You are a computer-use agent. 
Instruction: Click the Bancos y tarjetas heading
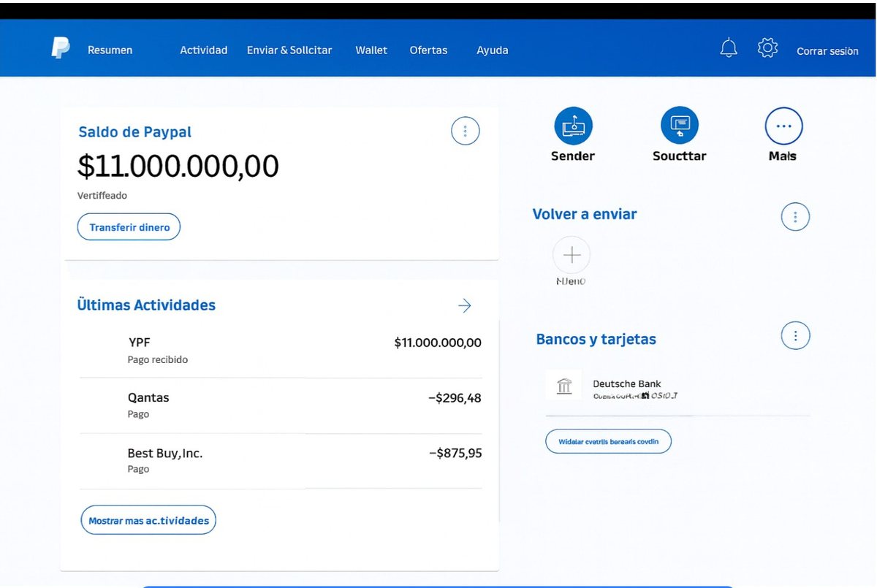pos(596,340)
